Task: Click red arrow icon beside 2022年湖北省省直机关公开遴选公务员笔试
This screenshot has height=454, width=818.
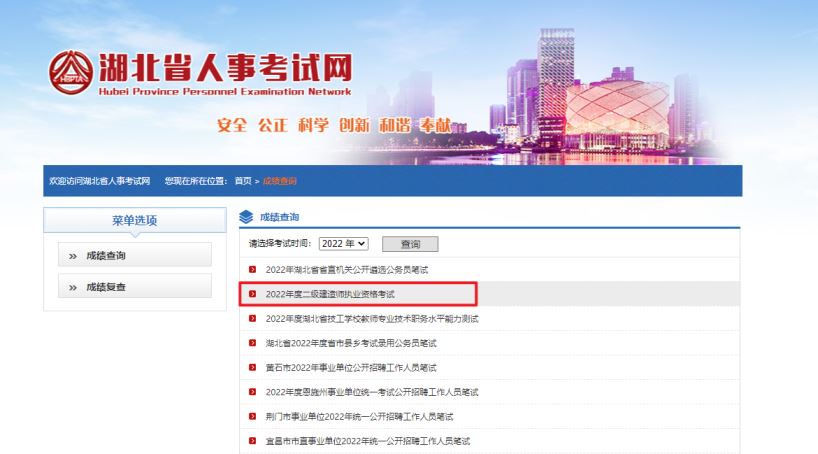Action: (252, 270)
